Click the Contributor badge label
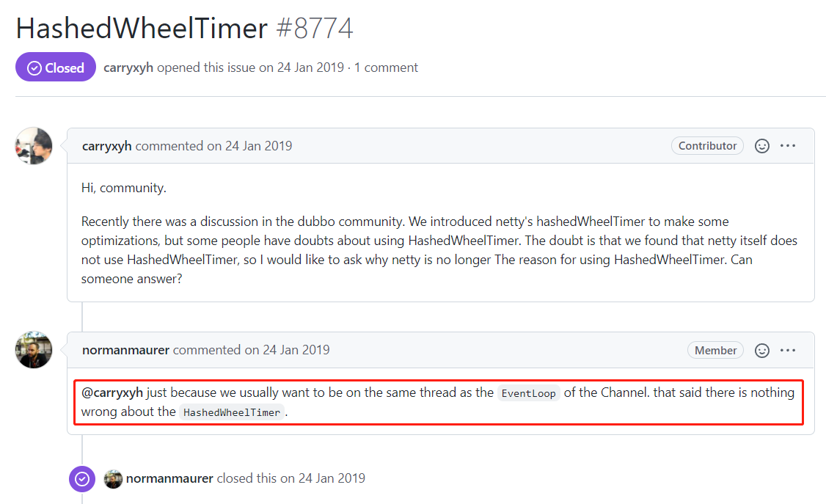 [707, 146]
